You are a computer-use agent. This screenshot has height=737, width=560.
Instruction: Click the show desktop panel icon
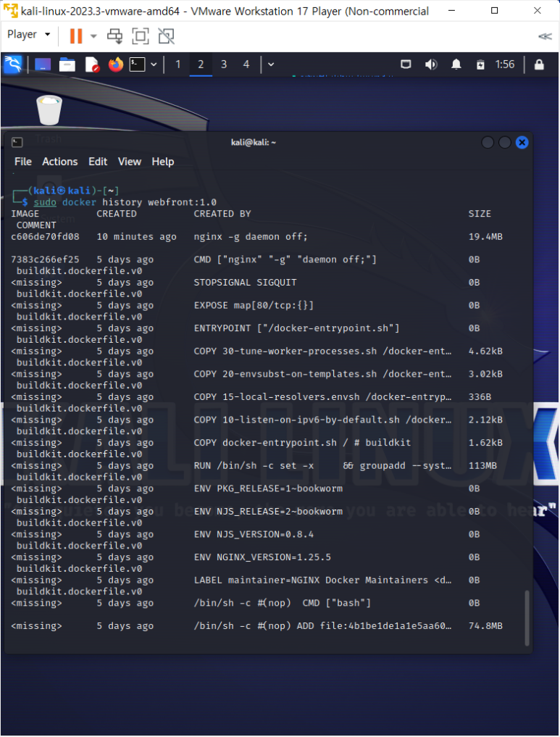[42, 64]
